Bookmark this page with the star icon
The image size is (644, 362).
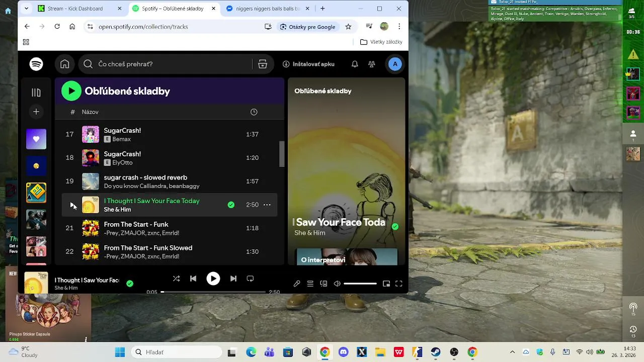coord(348,27)
